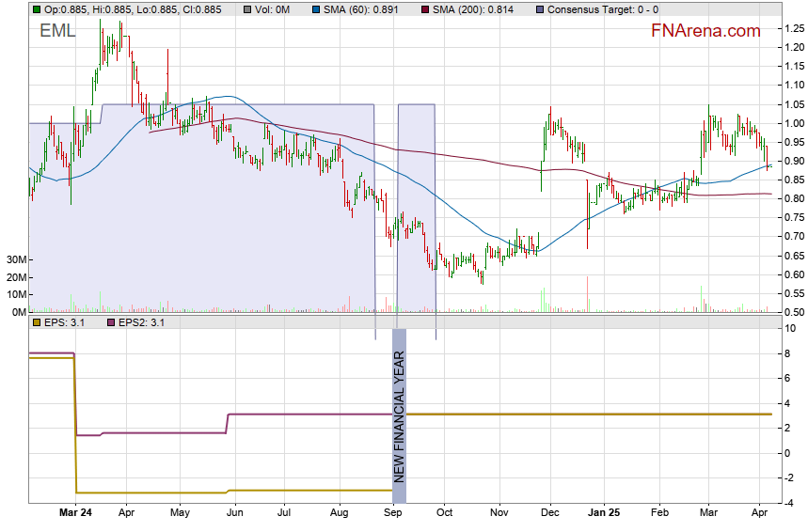Click the 30M volume axis label

pos(15,259)
